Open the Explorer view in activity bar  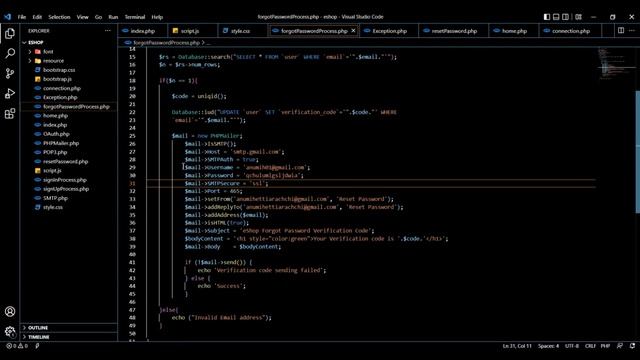click(x=10, y=33)
